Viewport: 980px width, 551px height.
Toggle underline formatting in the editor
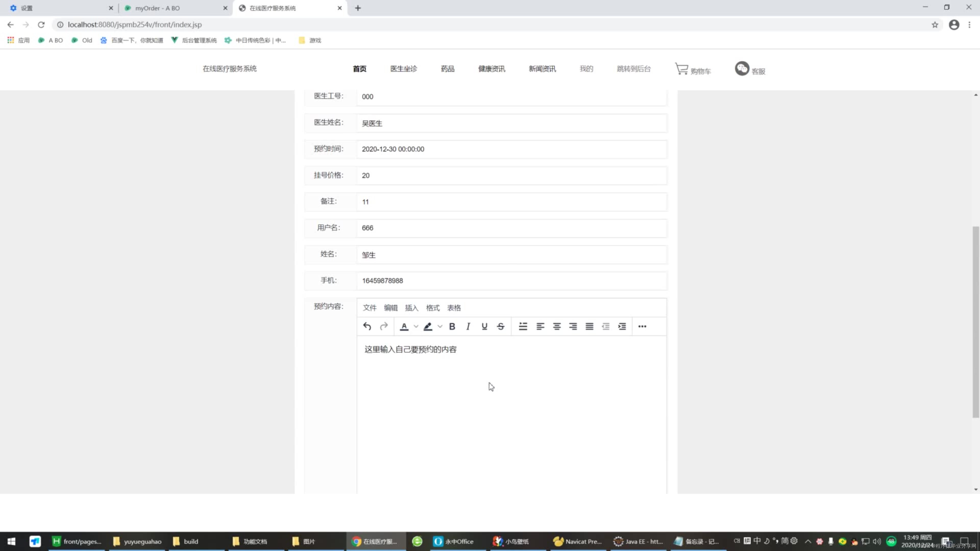click(484, 326)
